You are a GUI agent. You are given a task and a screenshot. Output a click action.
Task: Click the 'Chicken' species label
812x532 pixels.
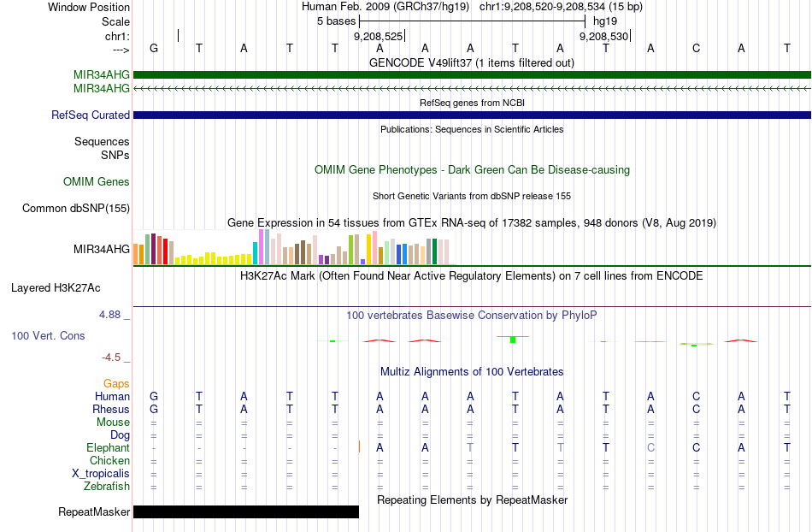109,460
